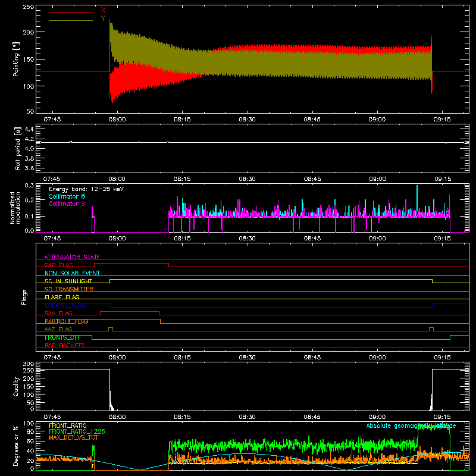The height and width of the screenshot is (476, 476).
Task: Click the 08:45 tick under the Roll period plot
Action: click(x=312, y=179)
